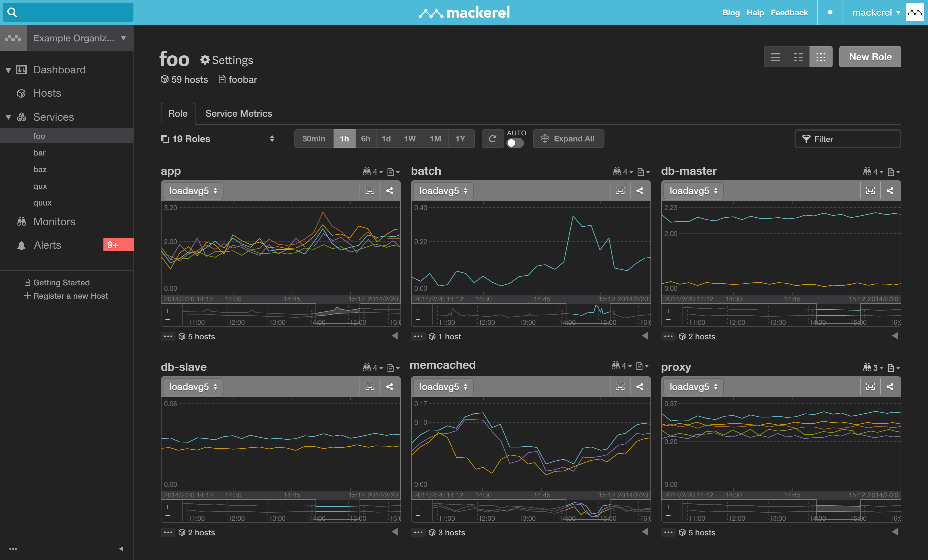Toggle the collapse arrow on batch role panel
The height and width of the screenshot is (560, 928).
coord(642,336)
